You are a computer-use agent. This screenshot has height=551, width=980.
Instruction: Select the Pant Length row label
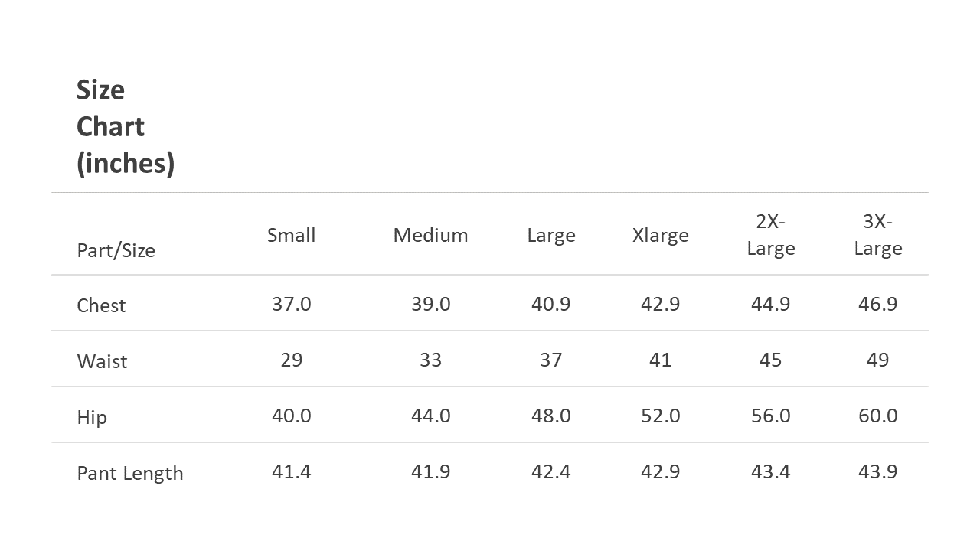tap(130, 473)
